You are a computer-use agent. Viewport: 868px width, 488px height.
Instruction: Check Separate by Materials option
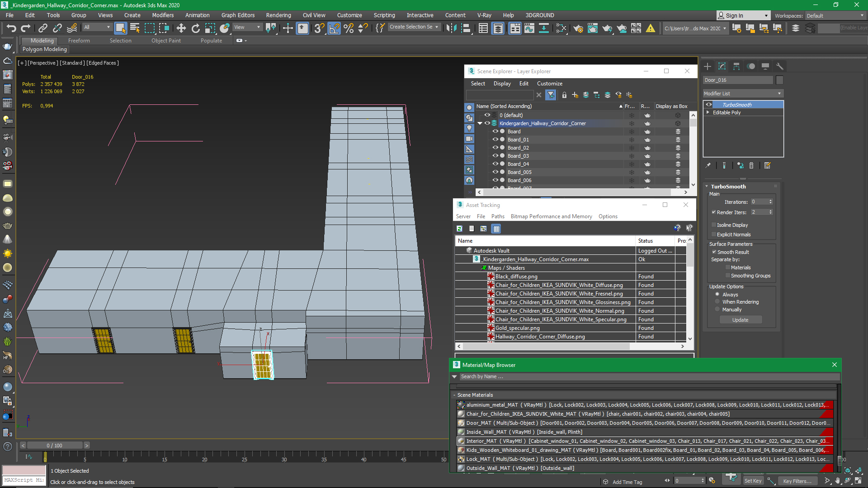pyautogui.click(x=728, y=267)
